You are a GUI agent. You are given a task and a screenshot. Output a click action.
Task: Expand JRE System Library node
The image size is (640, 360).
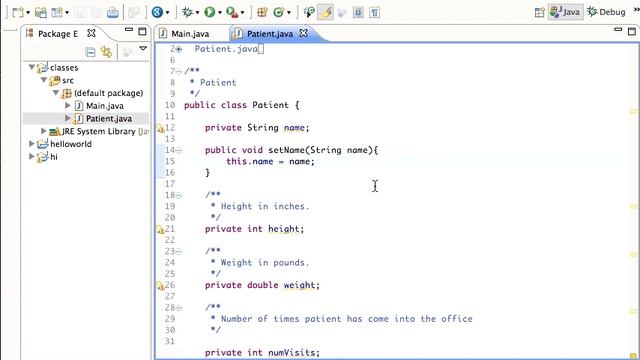(43, 131)
